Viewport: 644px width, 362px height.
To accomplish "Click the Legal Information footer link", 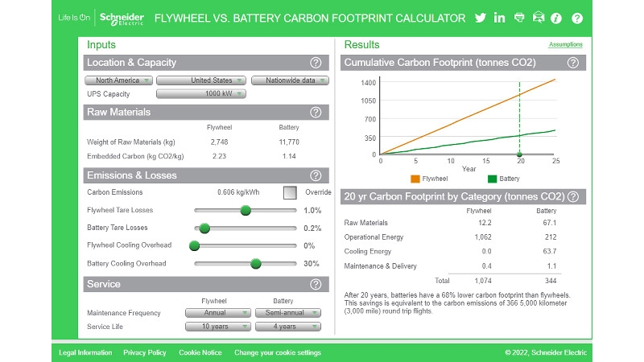I will point(85,352).
